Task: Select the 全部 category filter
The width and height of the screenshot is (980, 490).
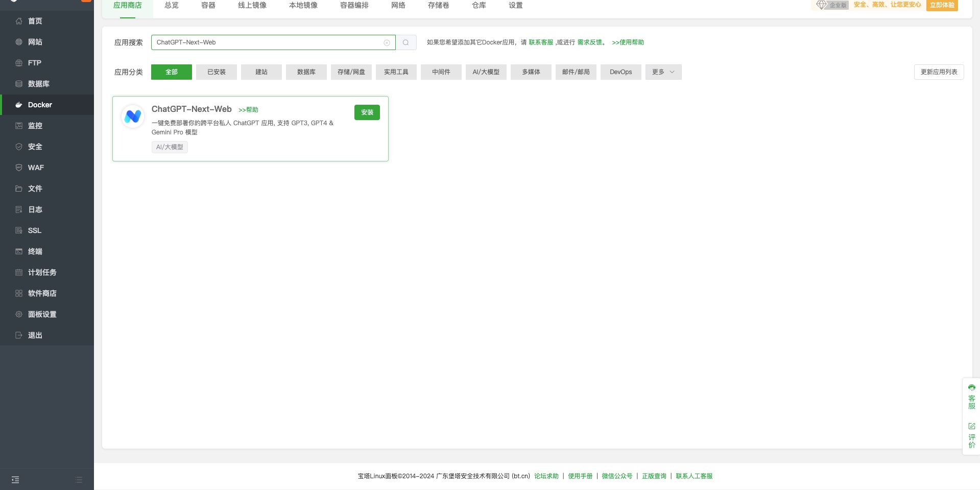Action: pyautogui.click(x=172, y=72)
